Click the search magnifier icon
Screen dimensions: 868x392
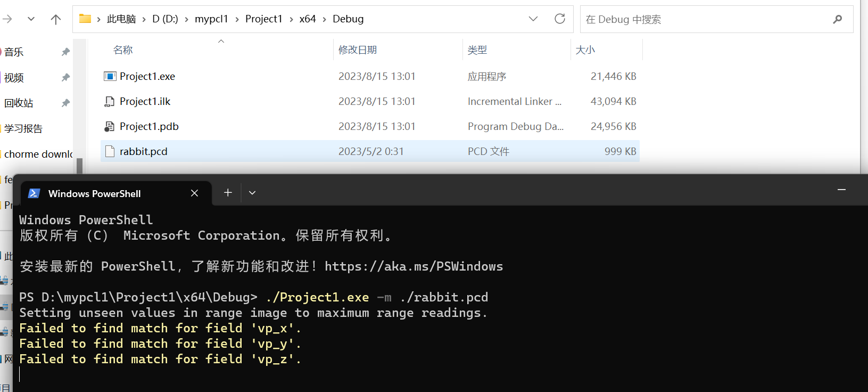(837, 19)
